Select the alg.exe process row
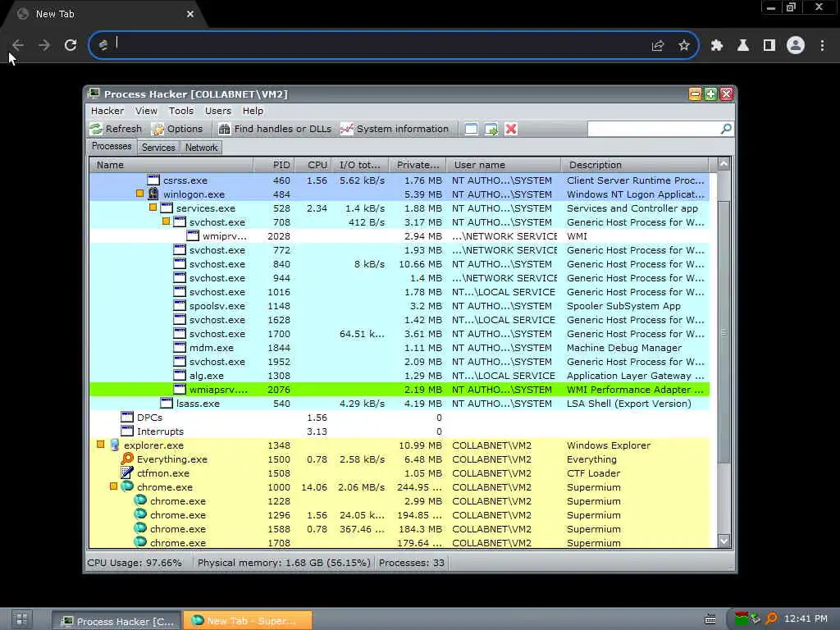The height and width of the screenshot is (630, 840). click(x=399, y=376)
